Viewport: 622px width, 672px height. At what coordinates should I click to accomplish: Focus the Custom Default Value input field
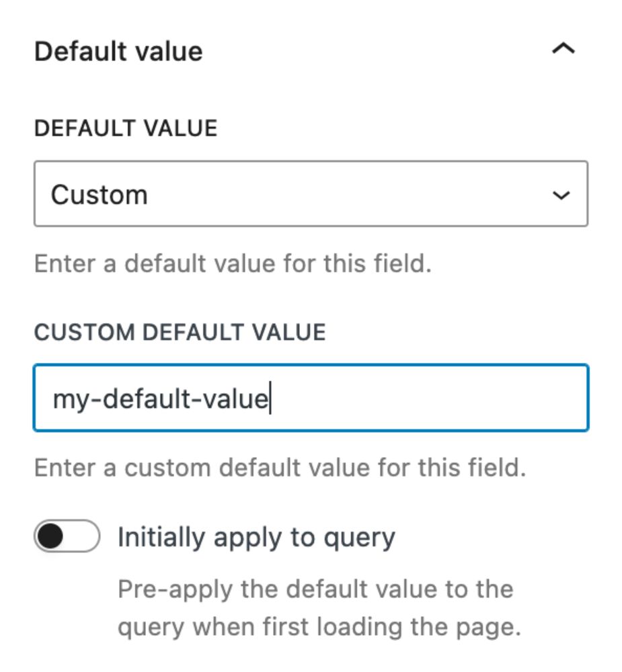point(311,398)
